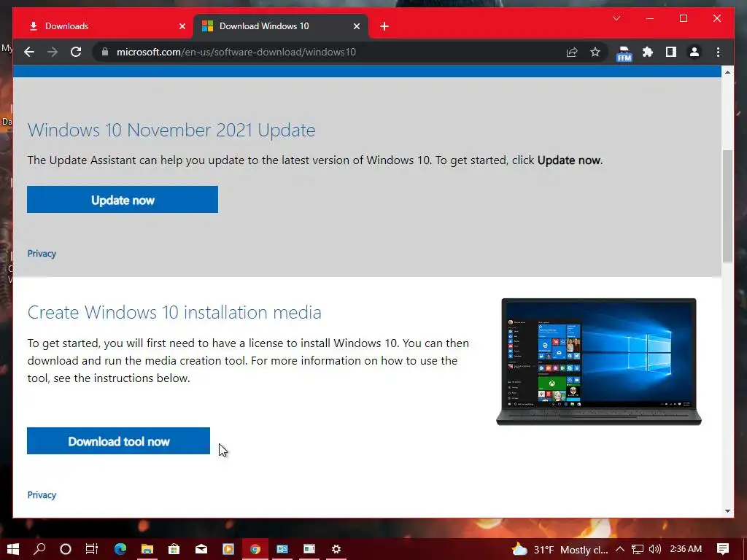Click the 2:36 AM clock
This screenshot has height=560, width=747.
(686, 549)
